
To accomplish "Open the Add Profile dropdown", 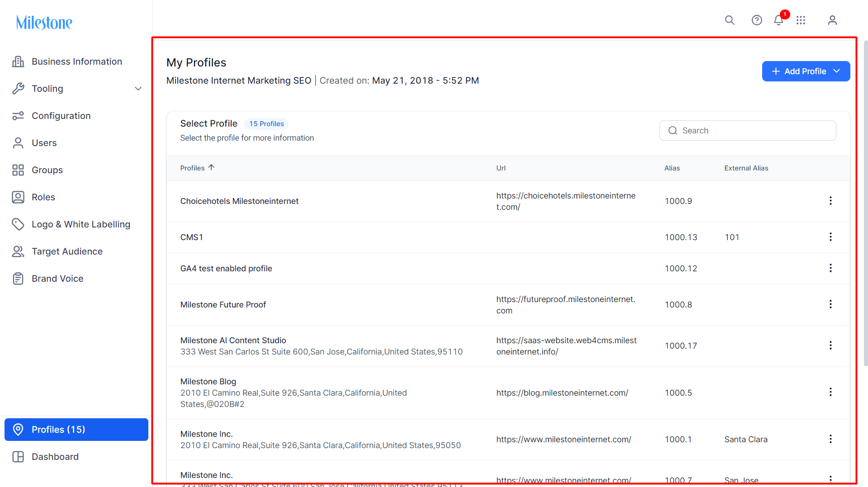I will pyautogui.click(x=806, y=71).
